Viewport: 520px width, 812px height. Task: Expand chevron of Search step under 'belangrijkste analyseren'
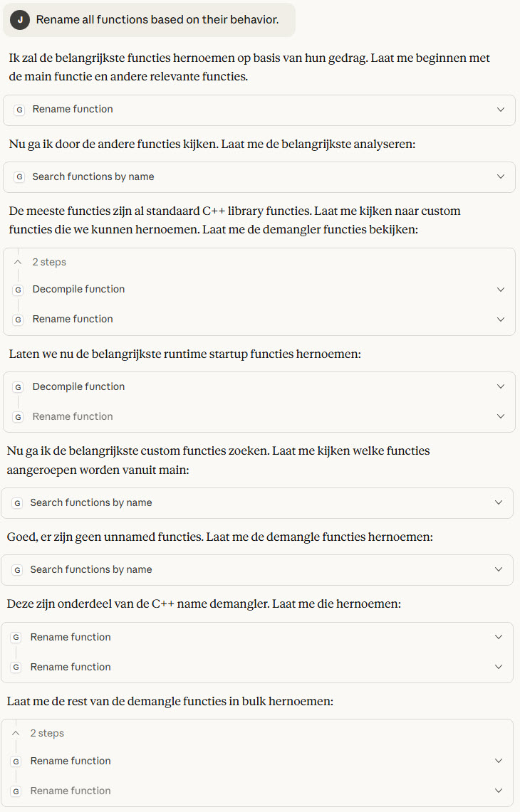pos(501,177)
